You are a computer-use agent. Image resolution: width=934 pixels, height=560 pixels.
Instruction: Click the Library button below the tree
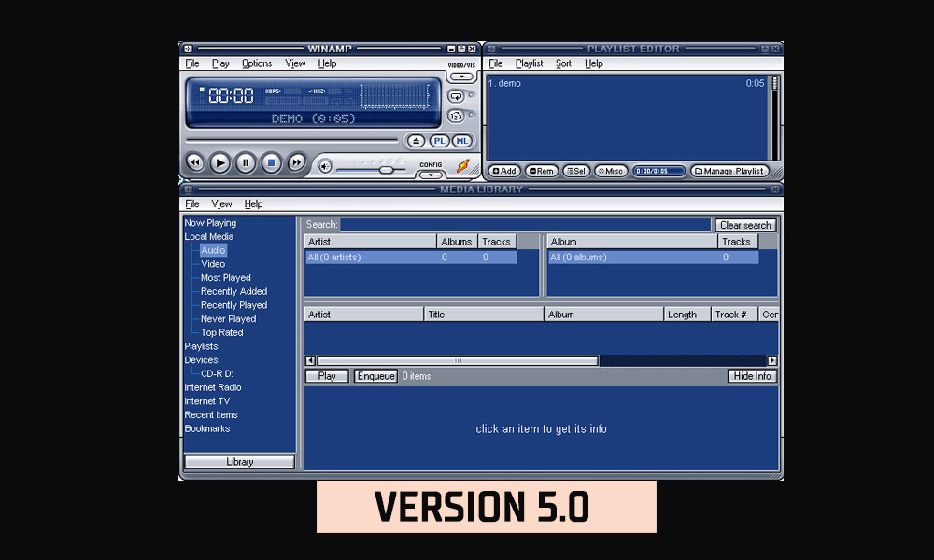239,462
